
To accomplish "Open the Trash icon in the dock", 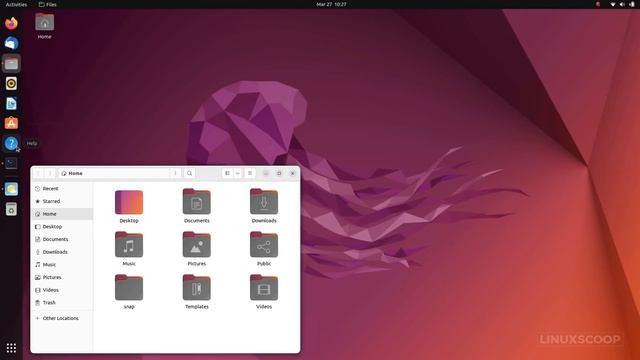I will pyautogui.click(x=11, y=209).
